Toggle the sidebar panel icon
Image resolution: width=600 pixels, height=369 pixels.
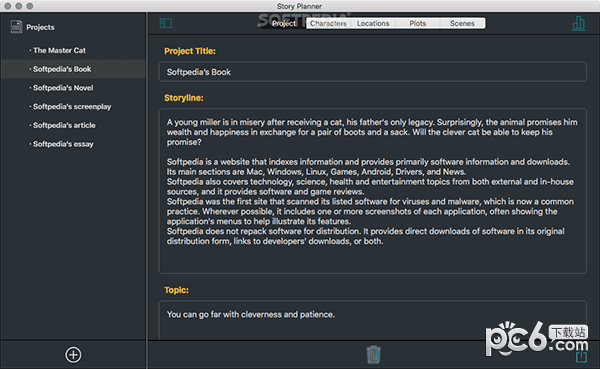(166, 23)
